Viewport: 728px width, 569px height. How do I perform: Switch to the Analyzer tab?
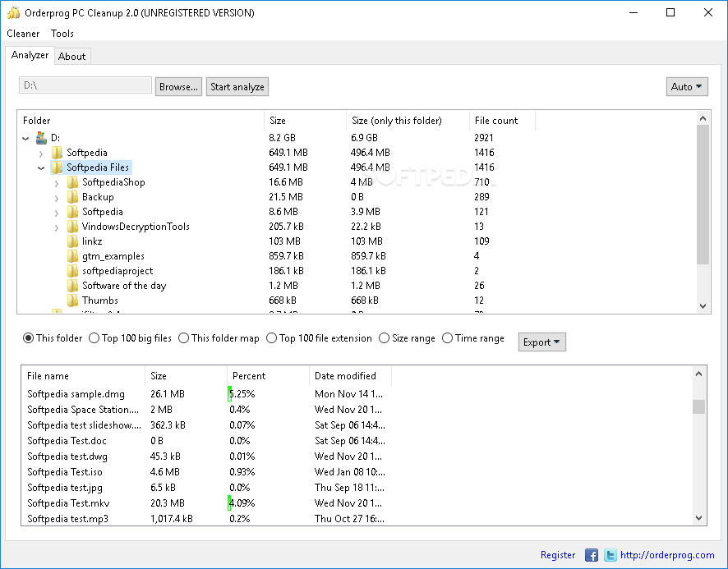pyautogui.click(x=30, y=55)
